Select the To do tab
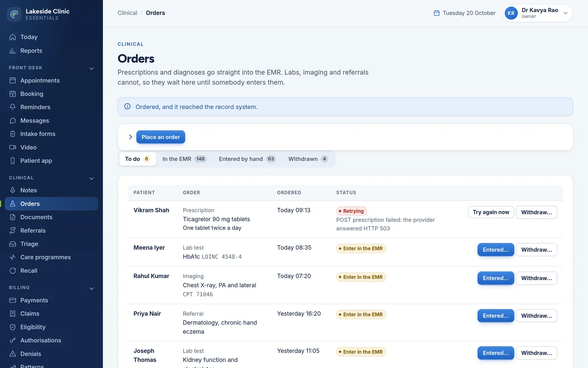 pos(137,159)
